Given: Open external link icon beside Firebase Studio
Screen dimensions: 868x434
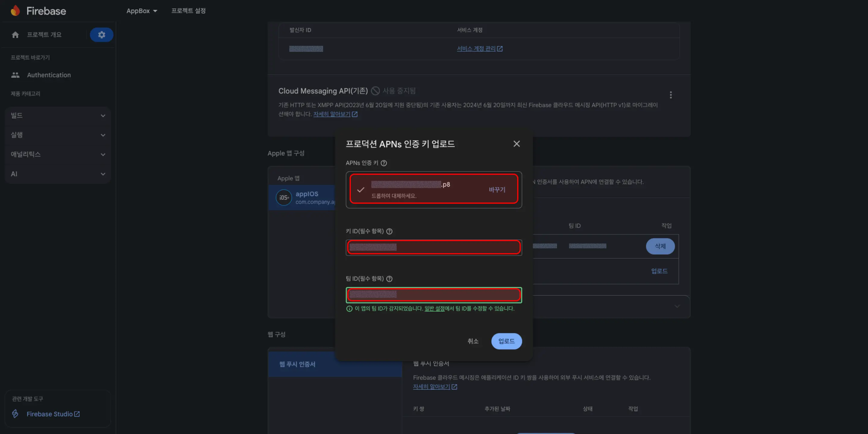Looking at the screenshot, I should click(77, 414).
